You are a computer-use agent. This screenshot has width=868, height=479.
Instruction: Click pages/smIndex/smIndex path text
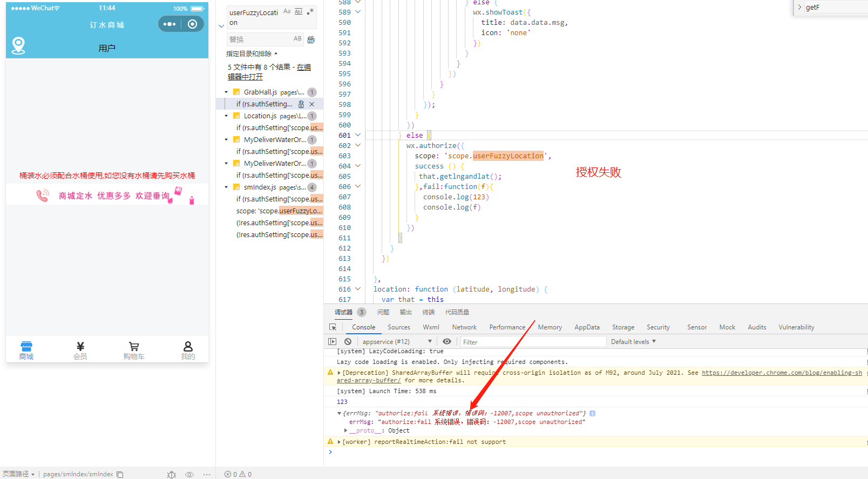tap(78, 474)
